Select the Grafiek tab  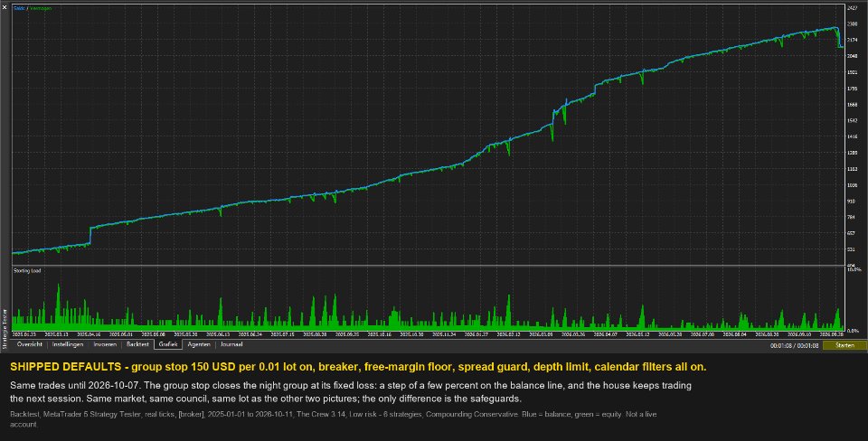pos(168,344)
